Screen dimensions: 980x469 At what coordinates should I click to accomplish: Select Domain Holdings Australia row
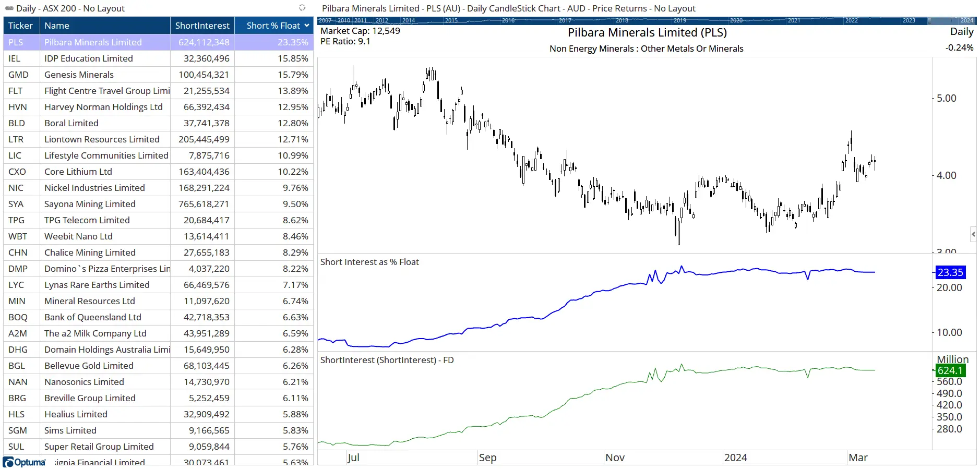click(158, 350)
